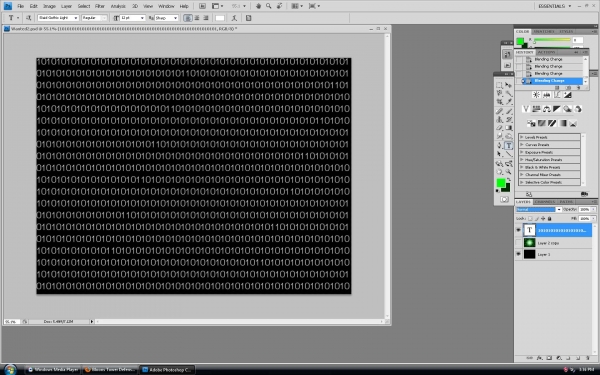The width and height of the screenshot is (600, 375).
Task: Select the Clone Stamp tool
Action: (x=499, y=120)
